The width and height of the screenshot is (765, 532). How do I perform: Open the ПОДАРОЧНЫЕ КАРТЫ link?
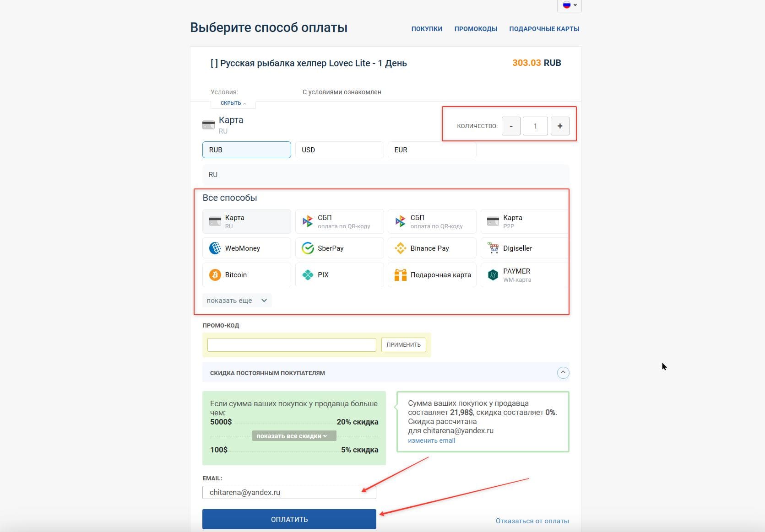point(544,29)
